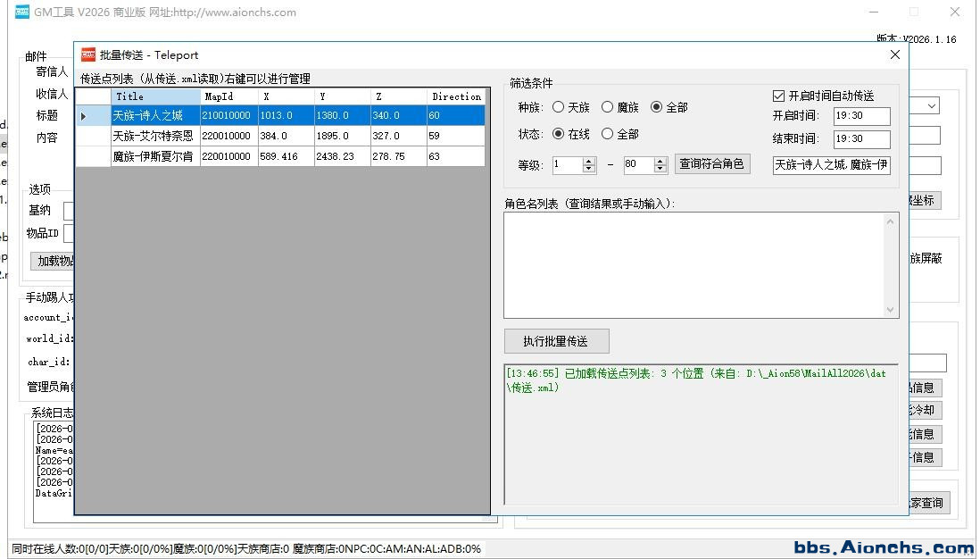Sort by the Title column header
The width and height of the screenshot is (980, 559).
pyautogui.click(x=155, y=96)
